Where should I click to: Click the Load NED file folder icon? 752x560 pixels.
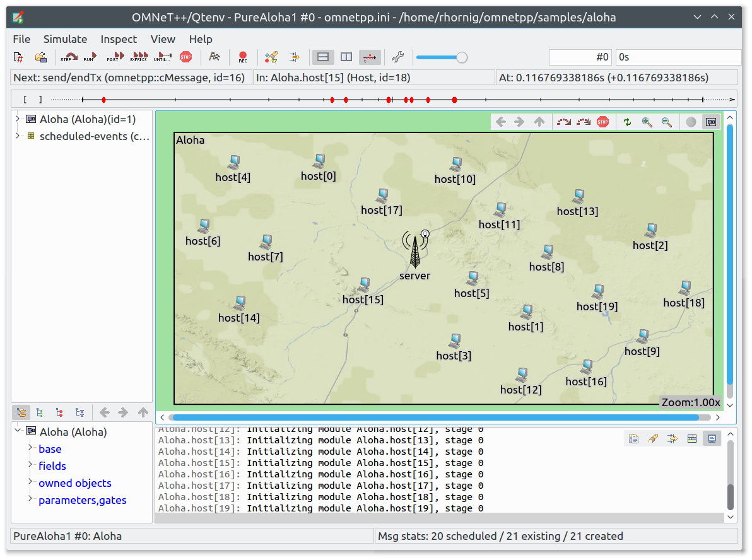click(x=41, y=57)
